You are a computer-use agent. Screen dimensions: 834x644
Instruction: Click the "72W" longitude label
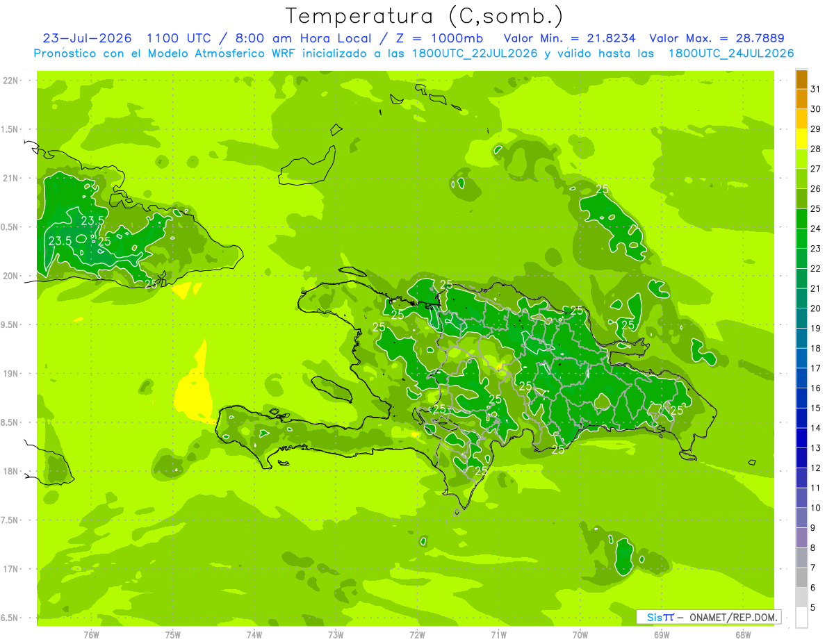point(417,634)
